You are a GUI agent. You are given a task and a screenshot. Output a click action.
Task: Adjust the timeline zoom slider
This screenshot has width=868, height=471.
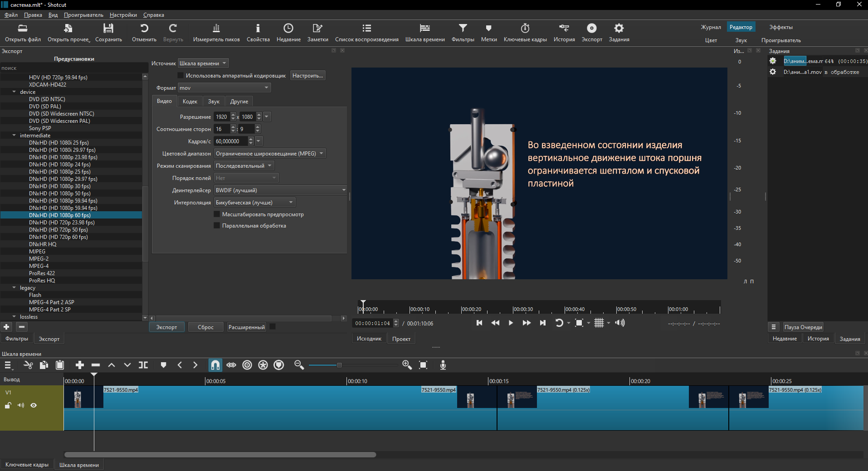(x=339, y=365)
